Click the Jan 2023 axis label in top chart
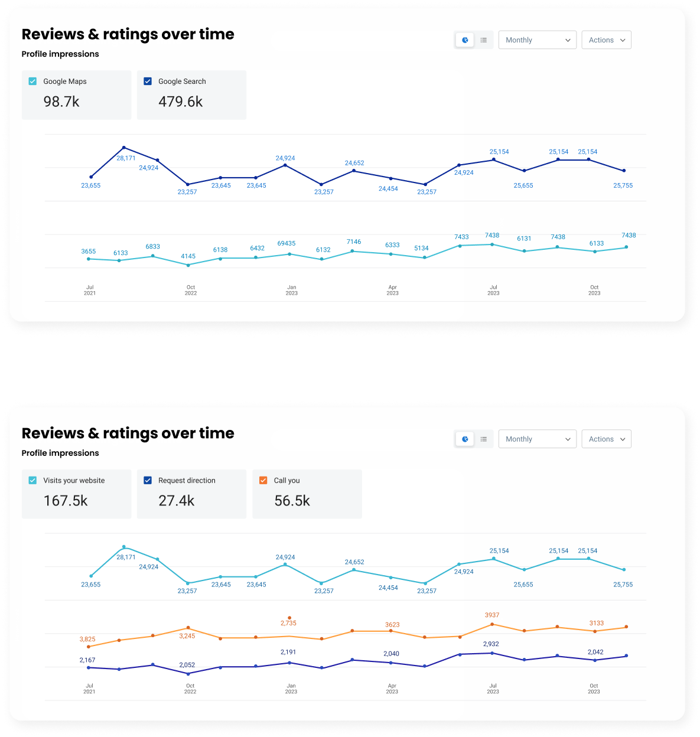 point(292,290)
